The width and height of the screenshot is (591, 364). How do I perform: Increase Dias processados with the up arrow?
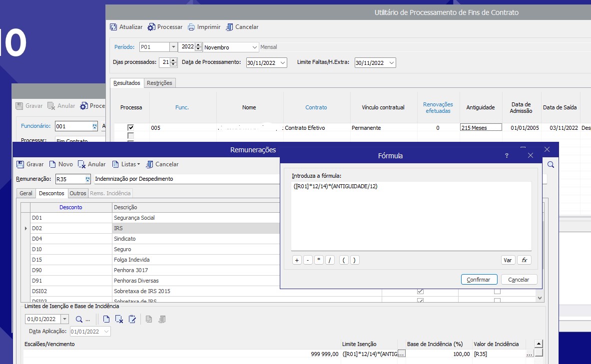point(173,60)
